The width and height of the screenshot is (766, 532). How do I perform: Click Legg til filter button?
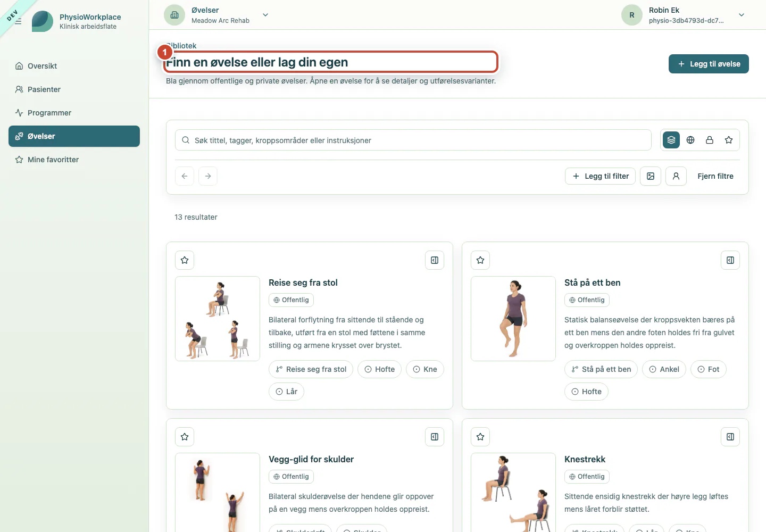(x=600, y=176)
